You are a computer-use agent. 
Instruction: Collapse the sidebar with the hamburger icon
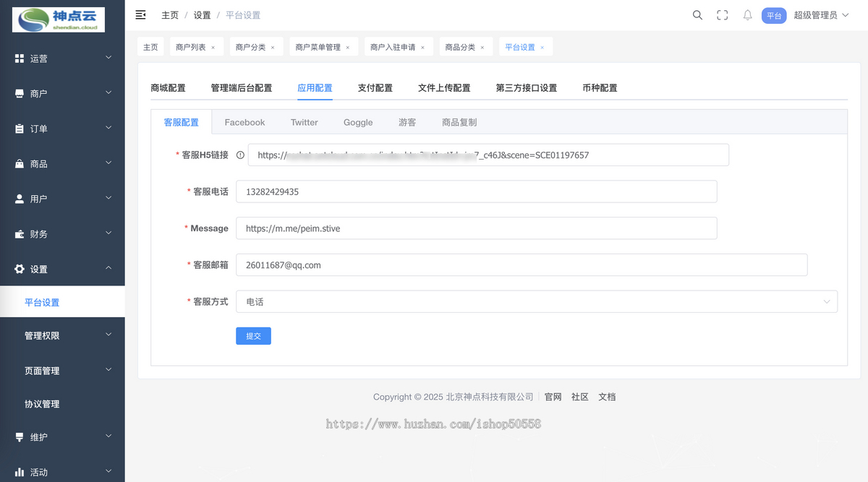141,14
